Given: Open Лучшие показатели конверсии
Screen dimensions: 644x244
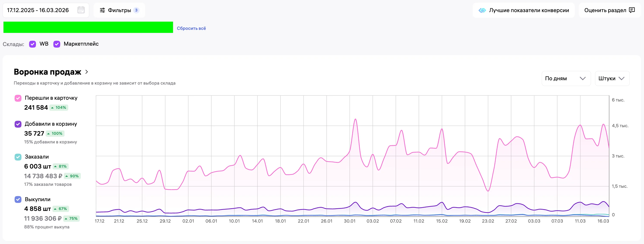Looking at the screenshot, I should 529,10.
